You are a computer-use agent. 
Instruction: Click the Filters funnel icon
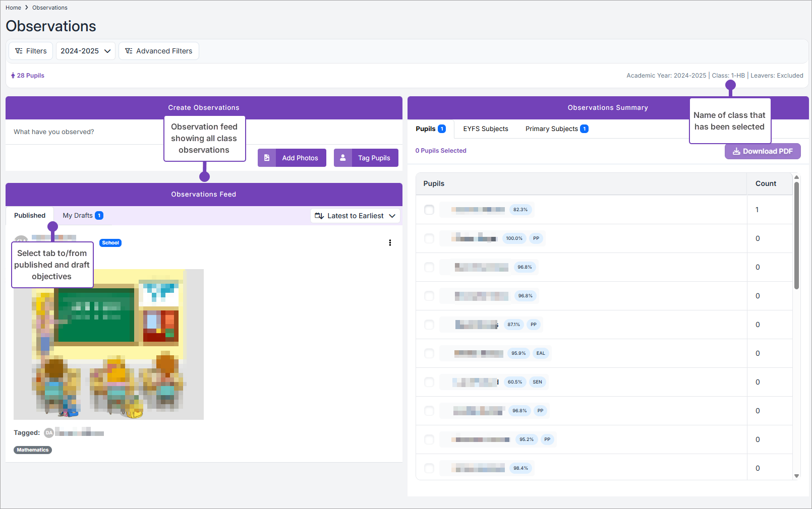coord(19,51)
